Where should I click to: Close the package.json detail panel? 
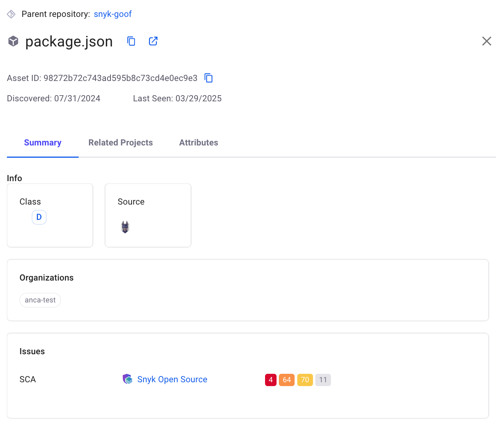[x=486, y=41]
